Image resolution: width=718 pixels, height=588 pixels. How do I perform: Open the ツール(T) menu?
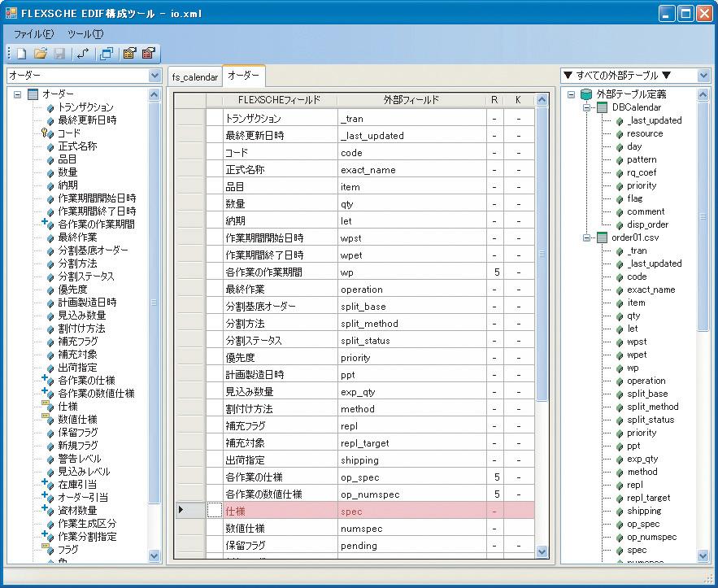(85, 34)
